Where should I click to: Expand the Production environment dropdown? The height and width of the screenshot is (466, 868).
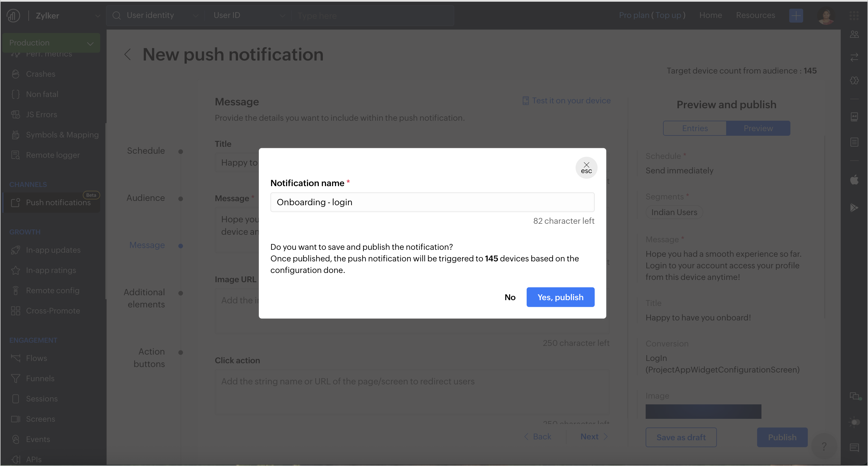coord(51,43)
